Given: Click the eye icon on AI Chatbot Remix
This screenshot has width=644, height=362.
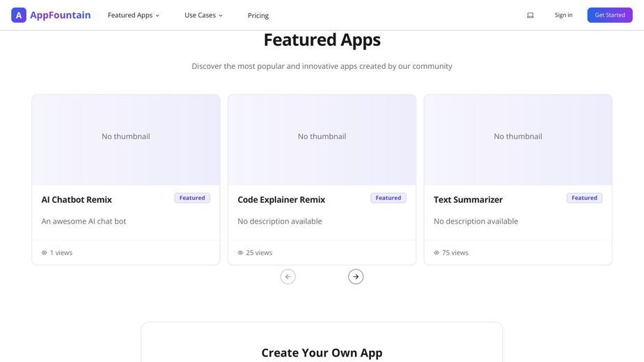Looking at the screenshot, I should 45,253.
